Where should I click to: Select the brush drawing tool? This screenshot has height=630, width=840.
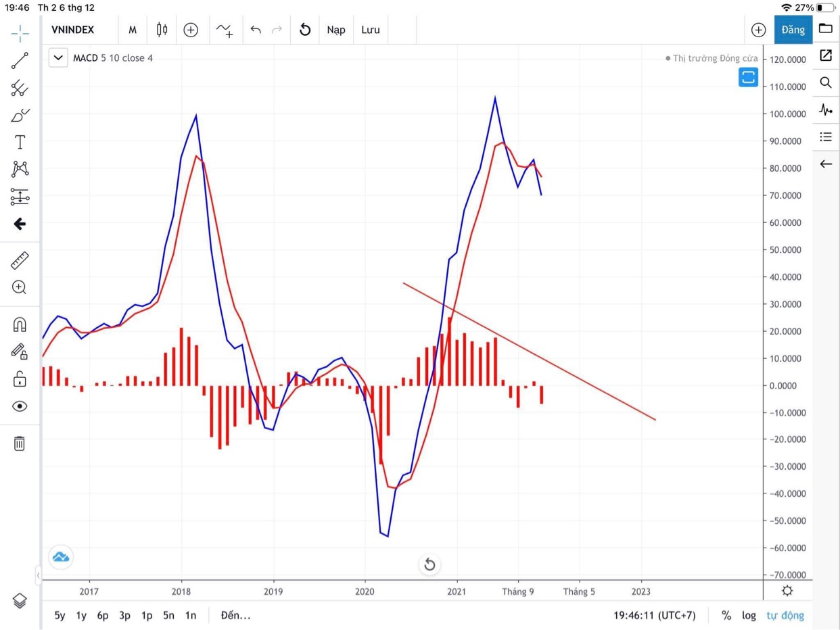point(20,116)
